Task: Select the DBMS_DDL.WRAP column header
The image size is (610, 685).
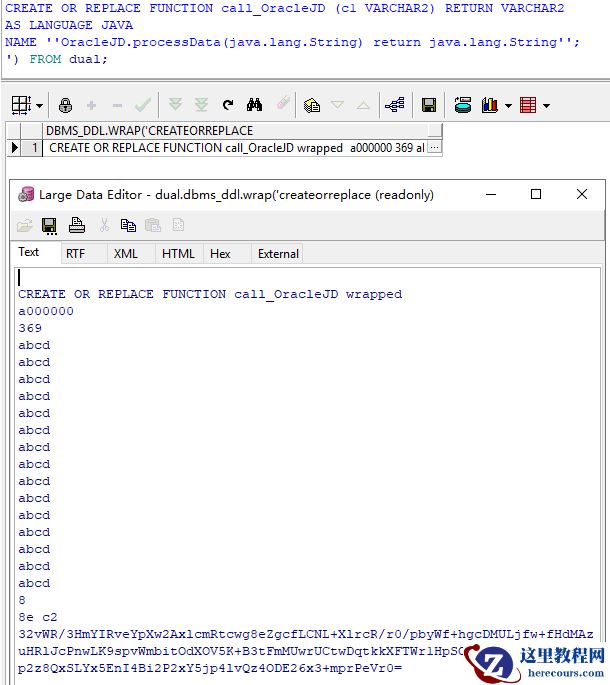Action: (x=241, y=131)
